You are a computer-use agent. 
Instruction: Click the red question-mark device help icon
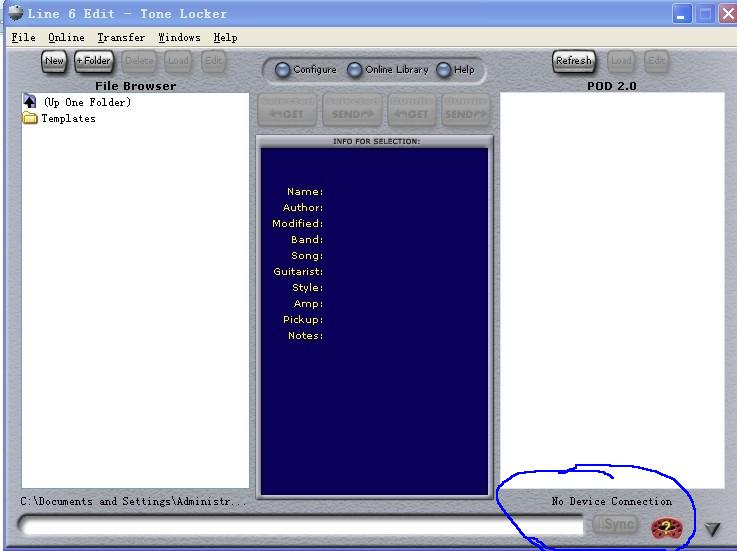(x=666, y=528)
